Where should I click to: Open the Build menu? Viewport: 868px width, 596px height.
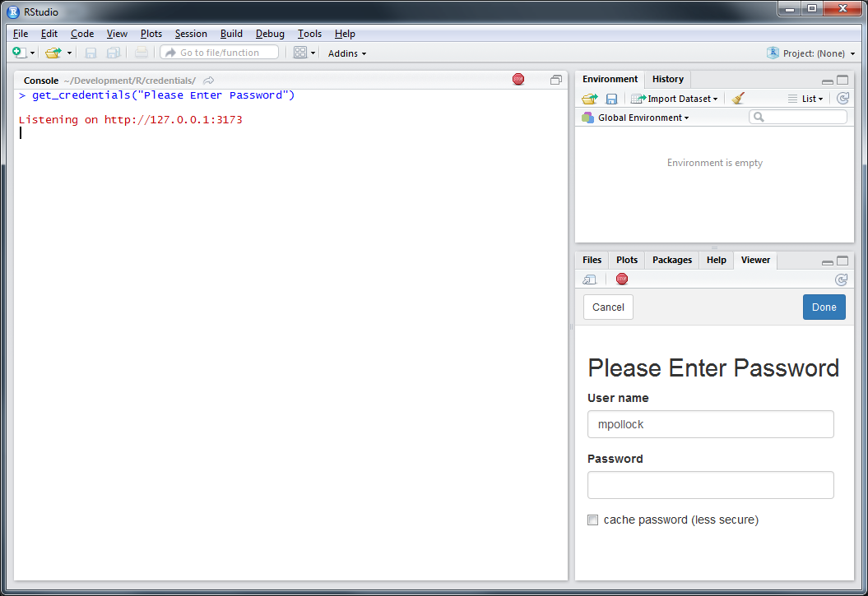231,34
